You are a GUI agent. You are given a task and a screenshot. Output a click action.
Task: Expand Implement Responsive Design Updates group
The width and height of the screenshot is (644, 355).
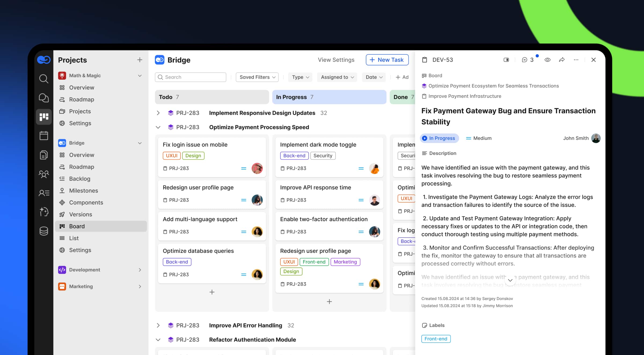coord(158,113)
